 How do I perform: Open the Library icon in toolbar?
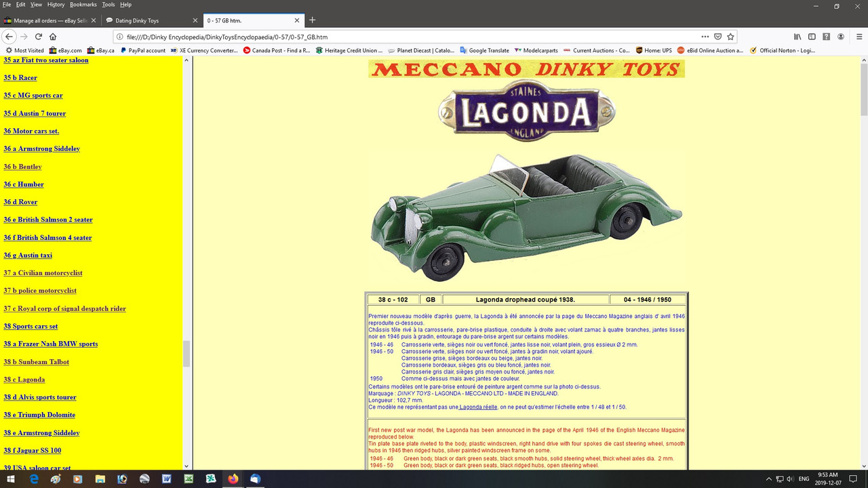click(x=798, y=37)
